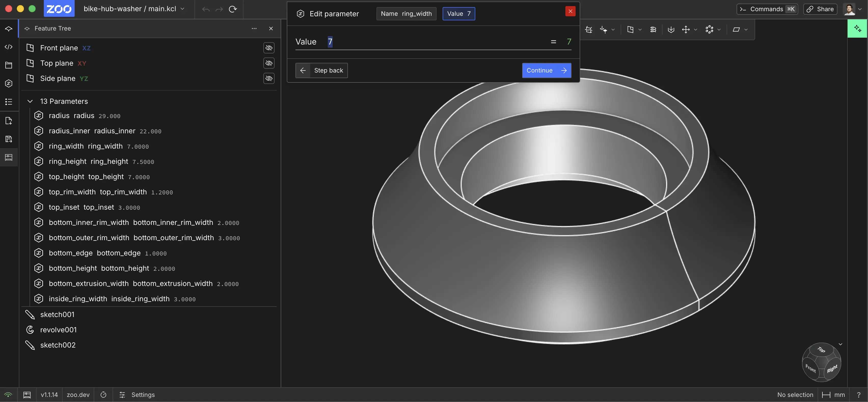Click the export file icon in sidebar

pos(9,121)
